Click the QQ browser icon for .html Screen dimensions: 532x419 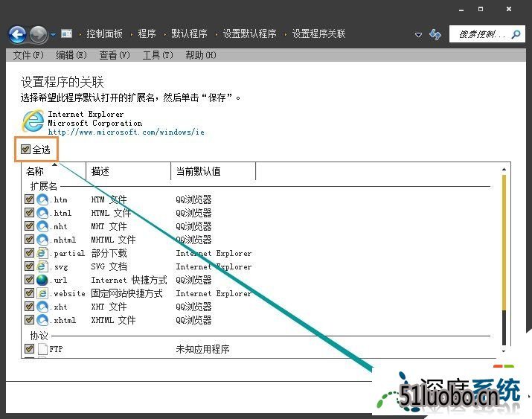[42, 213]
